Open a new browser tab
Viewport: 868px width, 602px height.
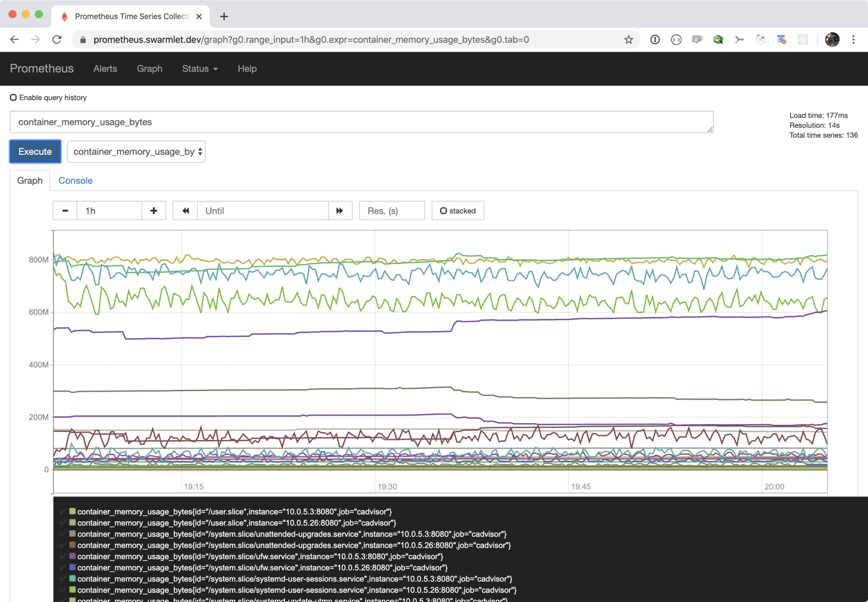tap(224, 16)
